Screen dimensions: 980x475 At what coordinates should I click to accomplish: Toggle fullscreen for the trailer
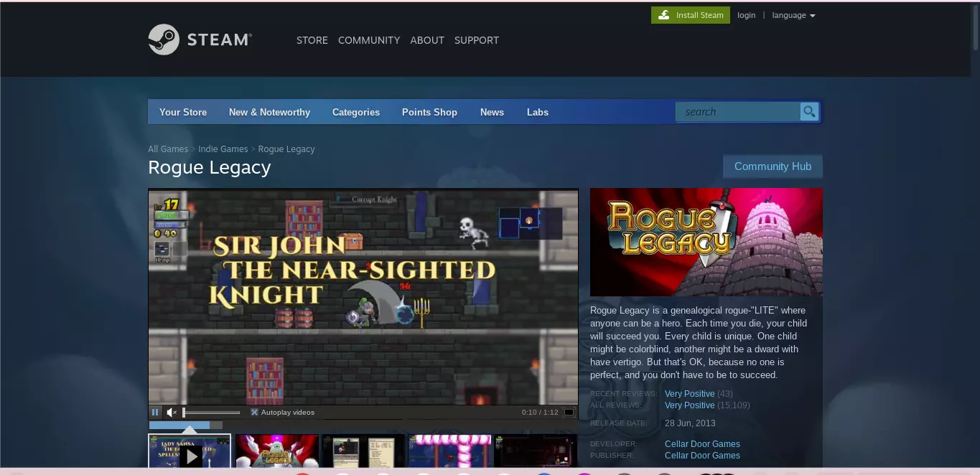pyautogui.click(x=569, y=413)
